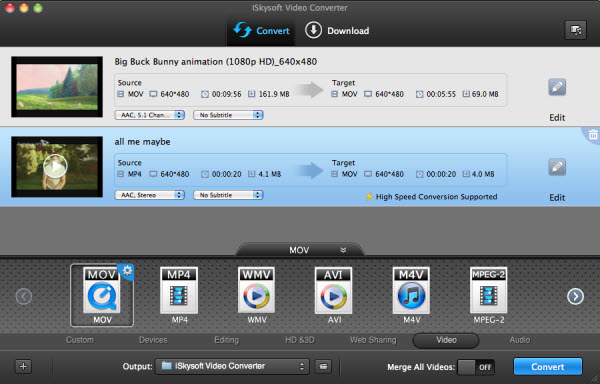Open No Subtitle dropdown for all me maybe
Viewport: 600px width, 384px height.
228,195
